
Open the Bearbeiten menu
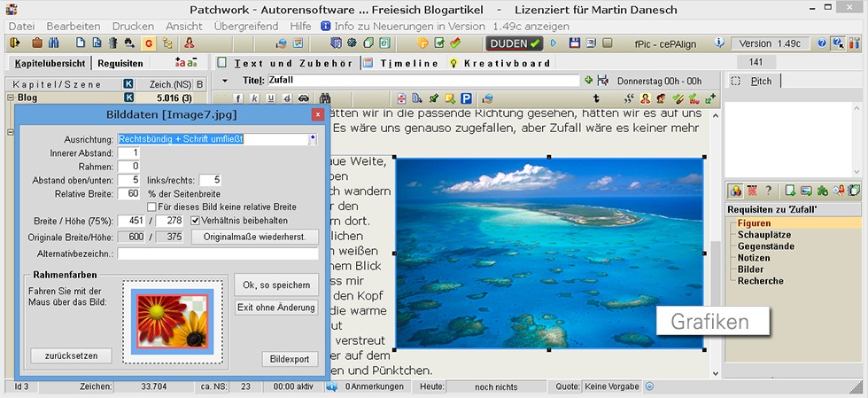tap(73, 27)
